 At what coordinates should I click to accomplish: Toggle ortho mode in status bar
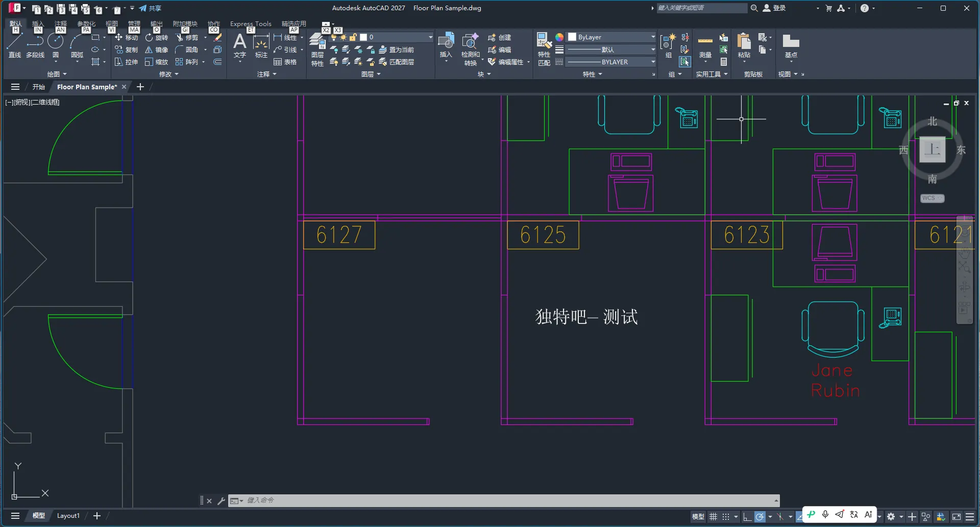coord(747,516)
